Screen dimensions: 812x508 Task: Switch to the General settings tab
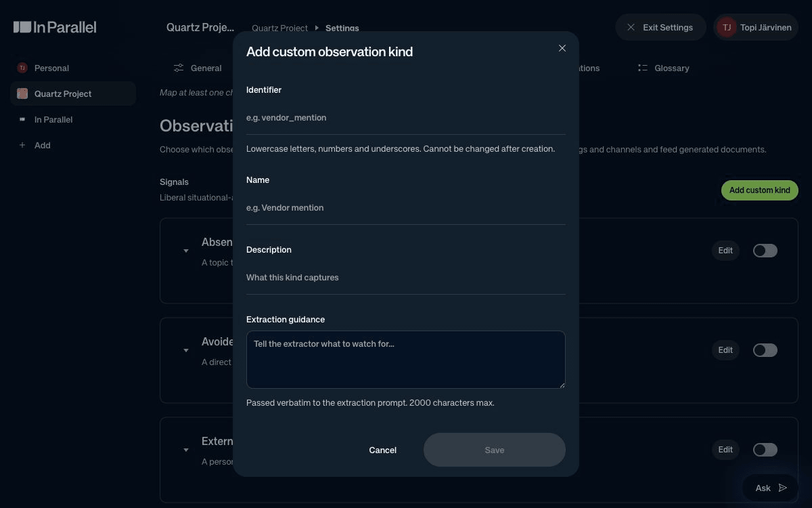click(x=197, y=68)
